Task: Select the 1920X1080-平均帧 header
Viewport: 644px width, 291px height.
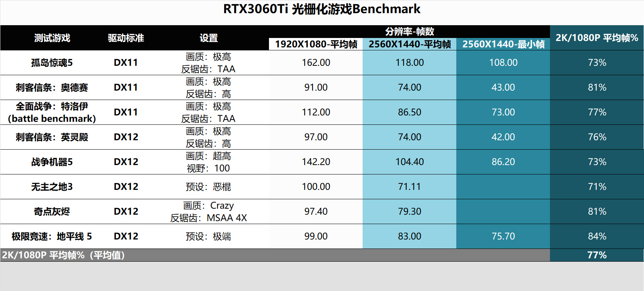Action: [x=316, y=44]
